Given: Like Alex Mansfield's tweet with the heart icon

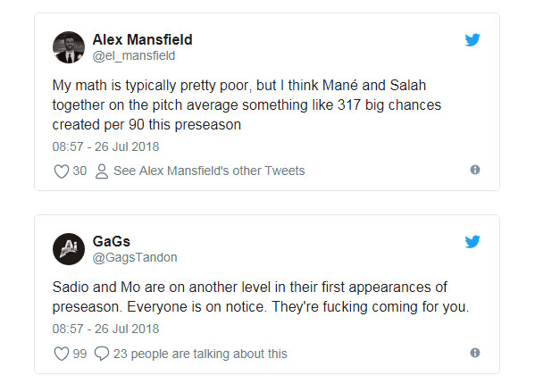Looking at the screenshot, I should pyautogui.click(x=62, y=171).
